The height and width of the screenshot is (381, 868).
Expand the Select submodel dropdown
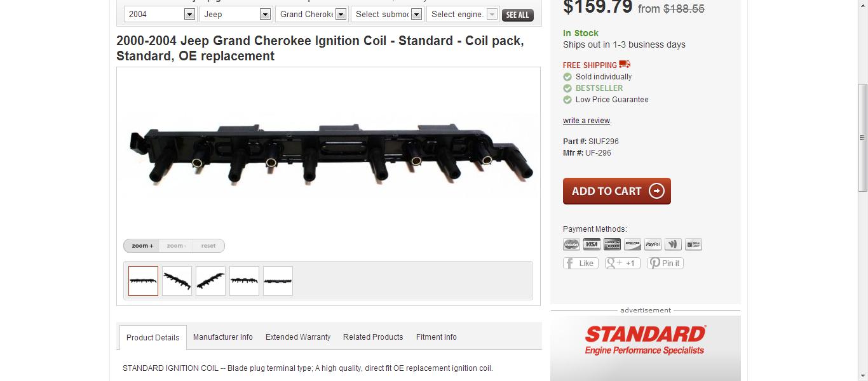[387, 14]
